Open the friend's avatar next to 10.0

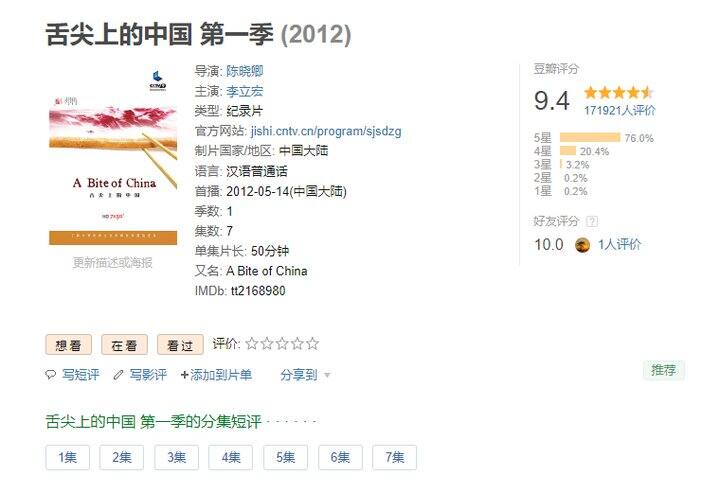(x=582, y=245)
